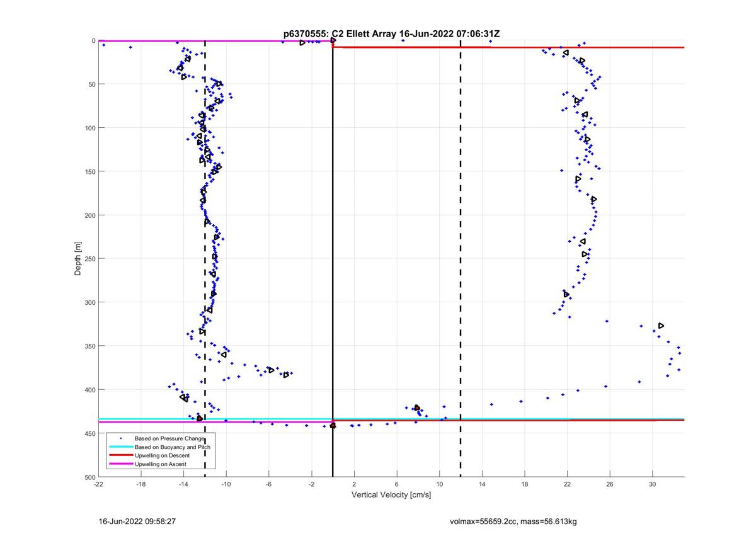The height and width of the screenshot is (536, 756).
Task: Click x-axis tick label '30'
Action: [653, 485]
